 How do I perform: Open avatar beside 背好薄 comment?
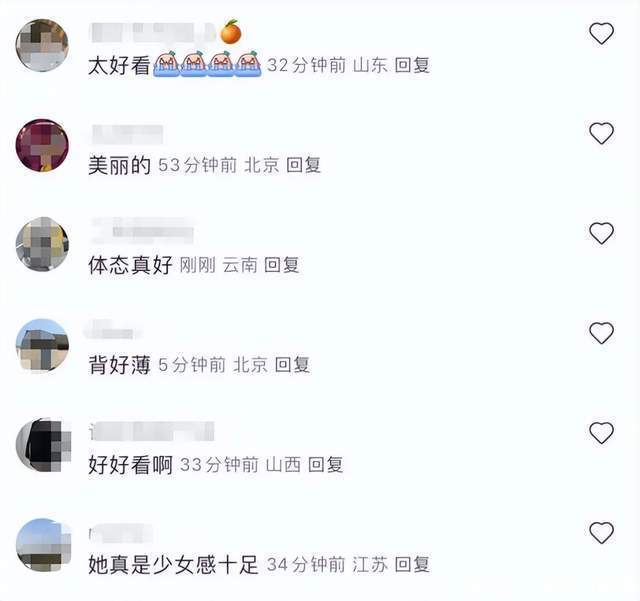42,345
